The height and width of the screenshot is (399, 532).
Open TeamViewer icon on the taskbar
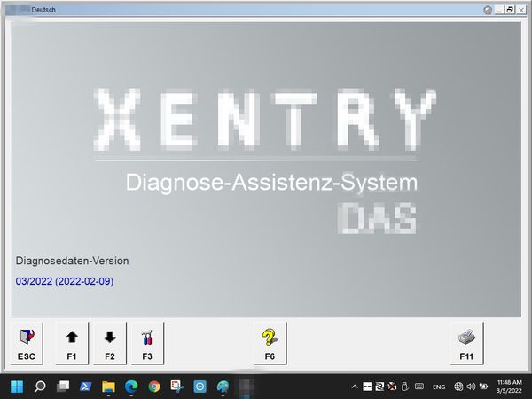click(199, 387)
